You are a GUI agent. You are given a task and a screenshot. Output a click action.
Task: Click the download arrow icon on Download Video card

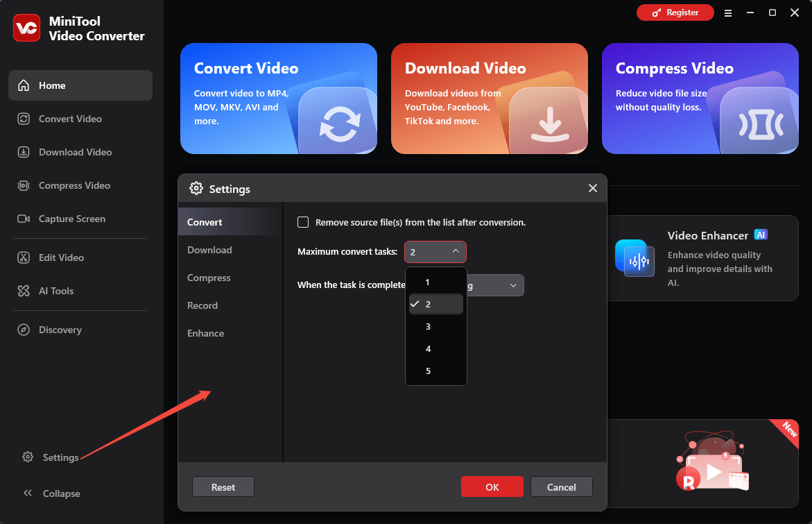(x=550, y=124)
